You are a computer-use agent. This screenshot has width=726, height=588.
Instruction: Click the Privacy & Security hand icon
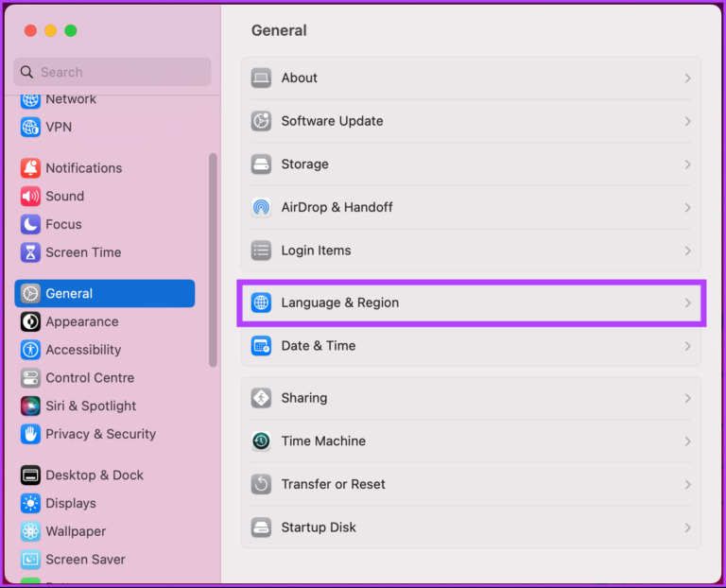(x=30, y=434)
